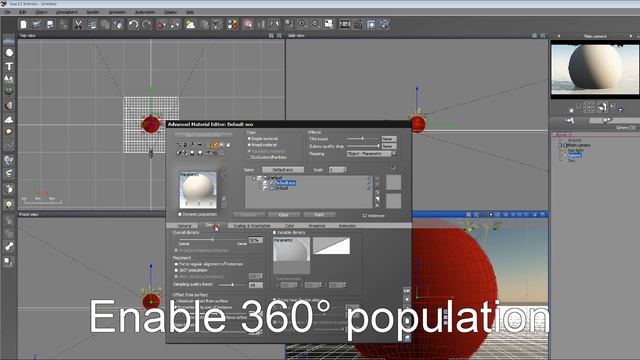Click the first magnifier zoom icon
Screen dimensions: 640x360
289,24
